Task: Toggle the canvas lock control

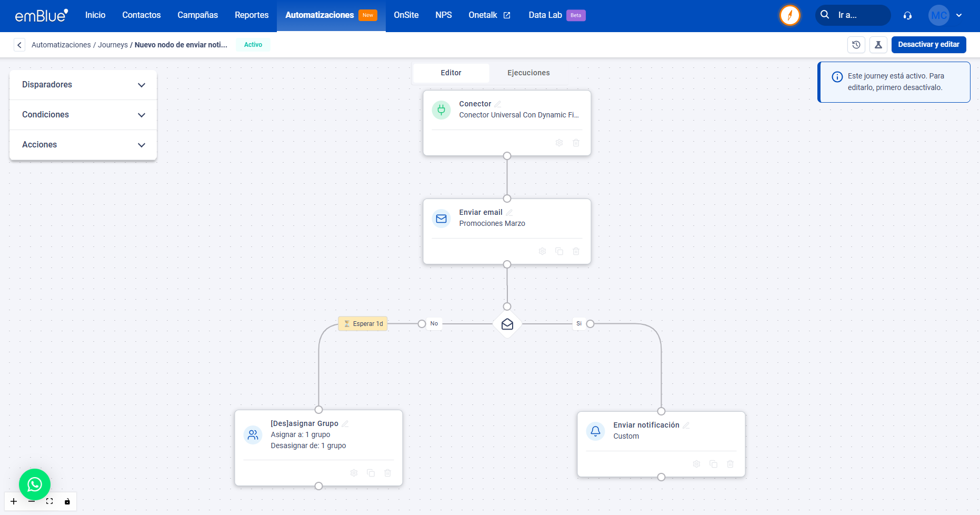Action: (x=67, y=501)
